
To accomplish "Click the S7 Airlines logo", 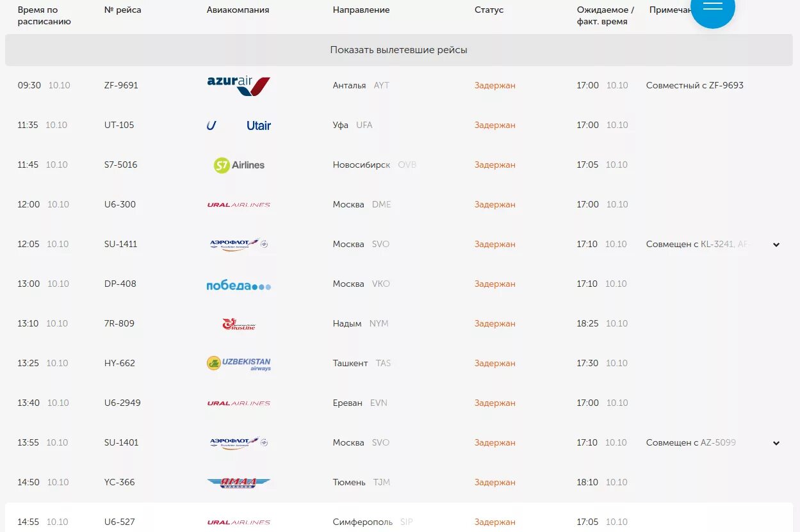I will (x=239, y=165).
